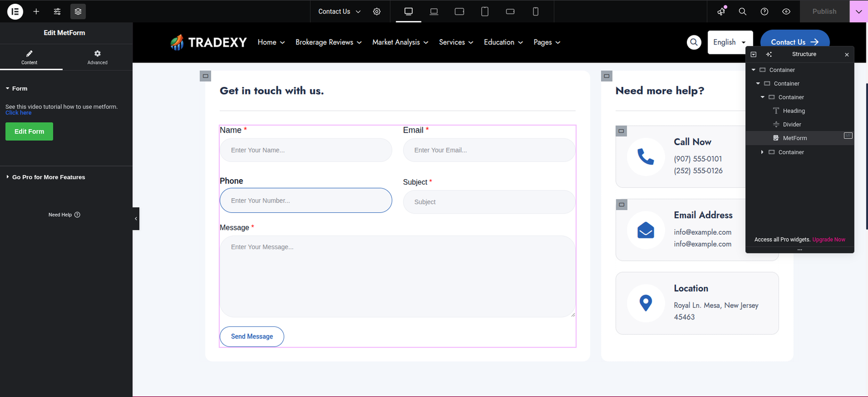Click the green Edit Form button

[x=29, y=131]
